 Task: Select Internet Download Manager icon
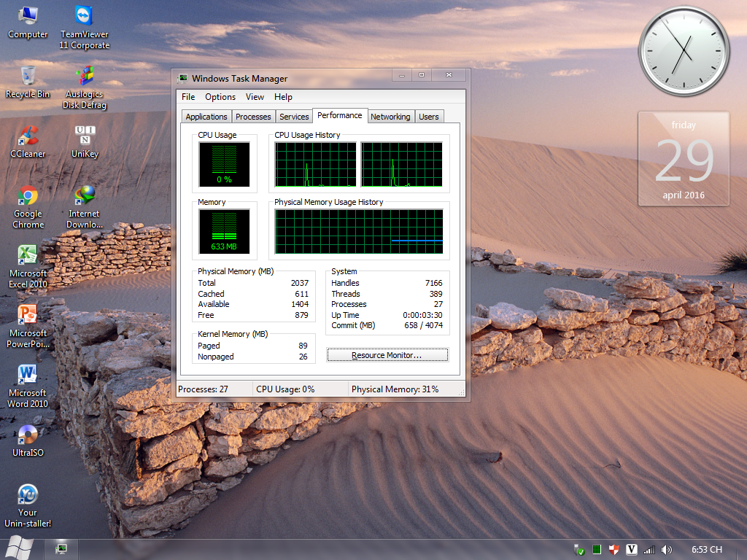[x=85, y=207]
